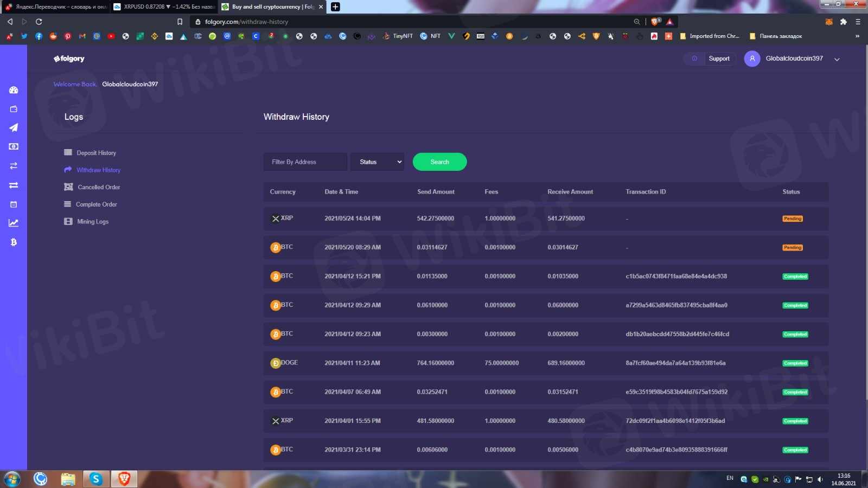
Task: Open the MetaMask fox extension icon
Action: point(829,22)
